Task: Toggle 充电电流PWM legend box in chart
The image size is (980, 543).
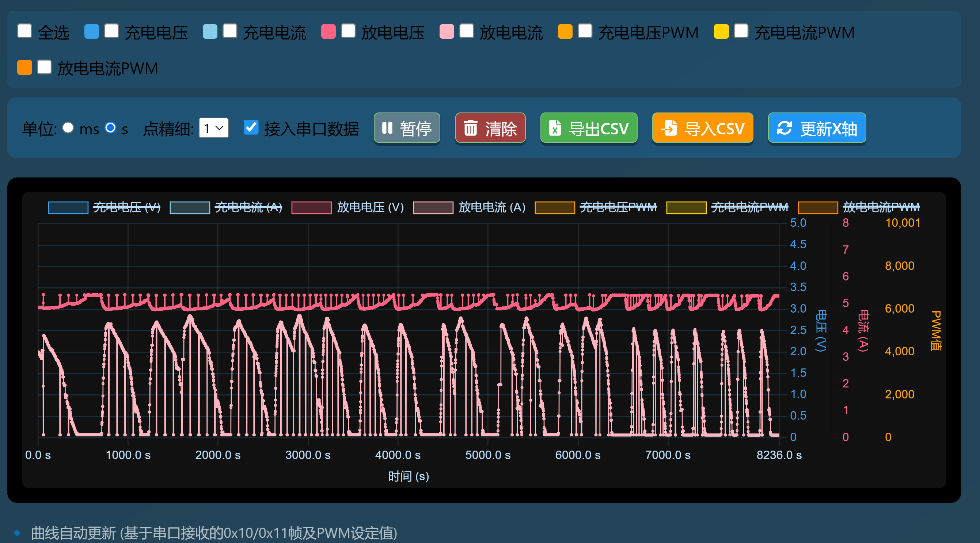Action: [x=686, y=208]
